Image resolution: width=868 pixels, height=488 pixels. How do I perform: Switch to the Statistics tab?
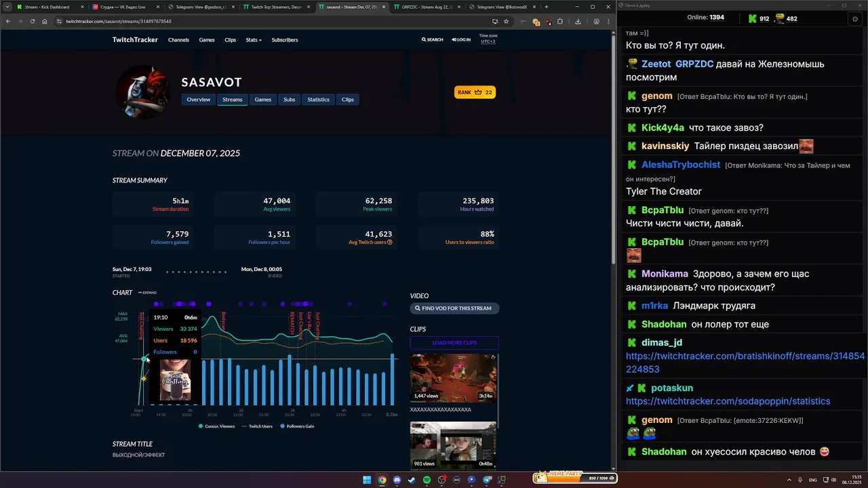318,100
